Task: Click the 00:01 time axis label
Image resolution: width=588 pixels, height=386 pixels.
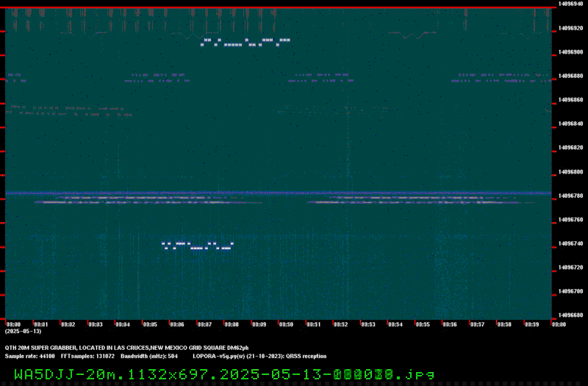Action: 41,324
